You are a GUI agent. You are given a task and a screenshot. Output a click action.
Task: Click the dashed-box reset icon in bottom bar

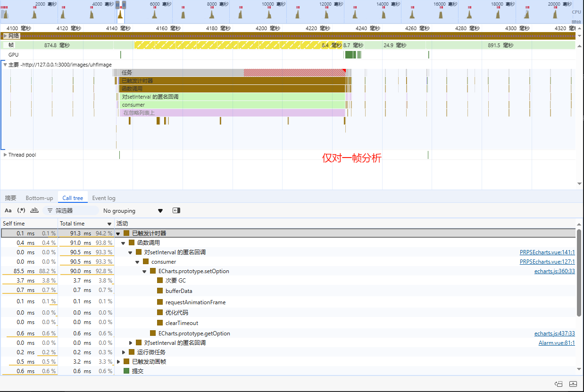tap(559, 384)
